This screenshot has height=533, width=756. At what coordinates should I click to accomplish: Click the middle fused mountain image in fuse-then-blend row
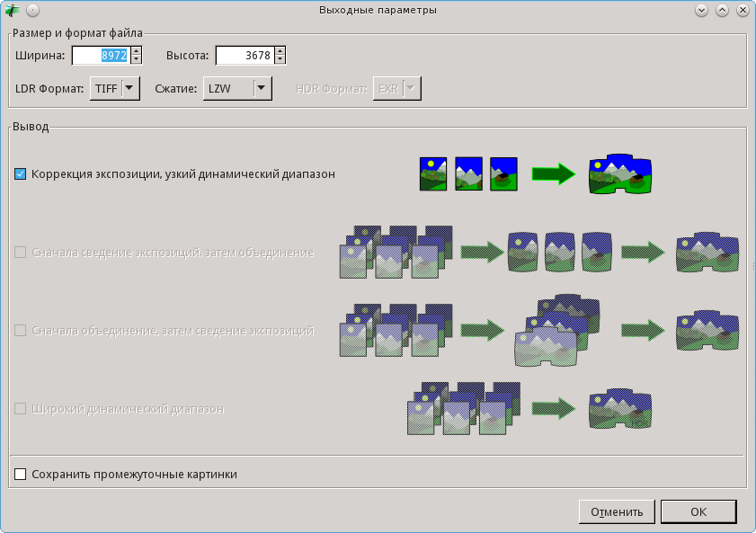click(x=560, y=252)
